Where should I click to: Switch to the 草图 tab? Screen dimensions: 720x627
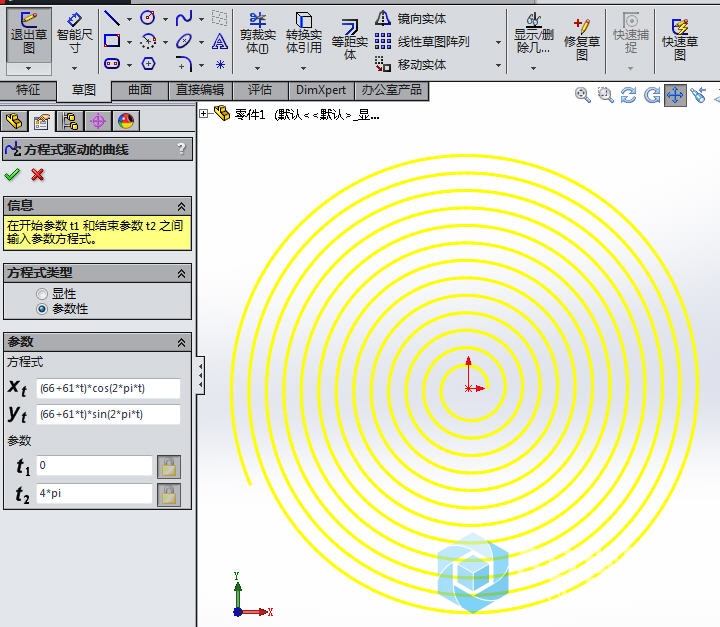tap(84, 90)
